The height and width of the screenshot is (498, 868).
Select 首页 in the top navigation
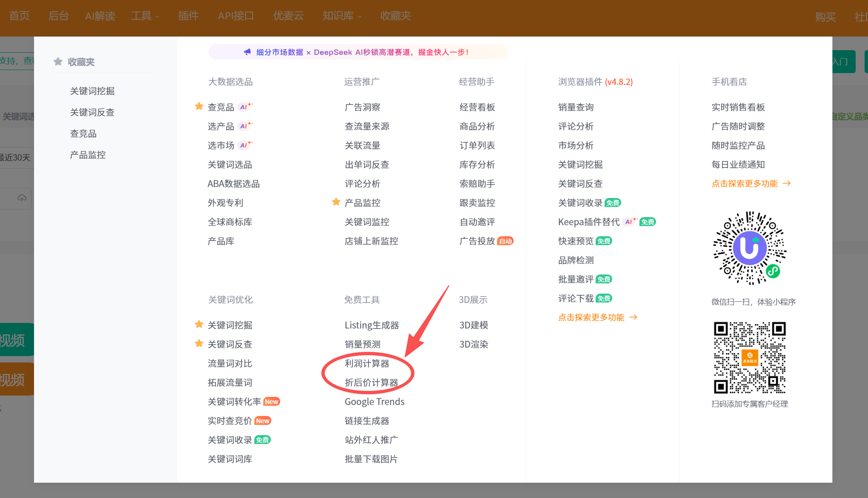coord(19,16)
